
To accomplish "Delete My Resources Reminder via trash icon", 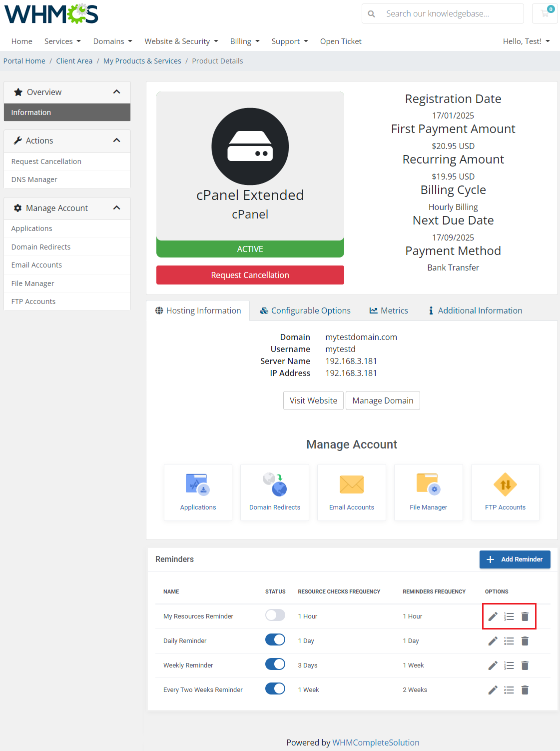I will coord(525,616).
